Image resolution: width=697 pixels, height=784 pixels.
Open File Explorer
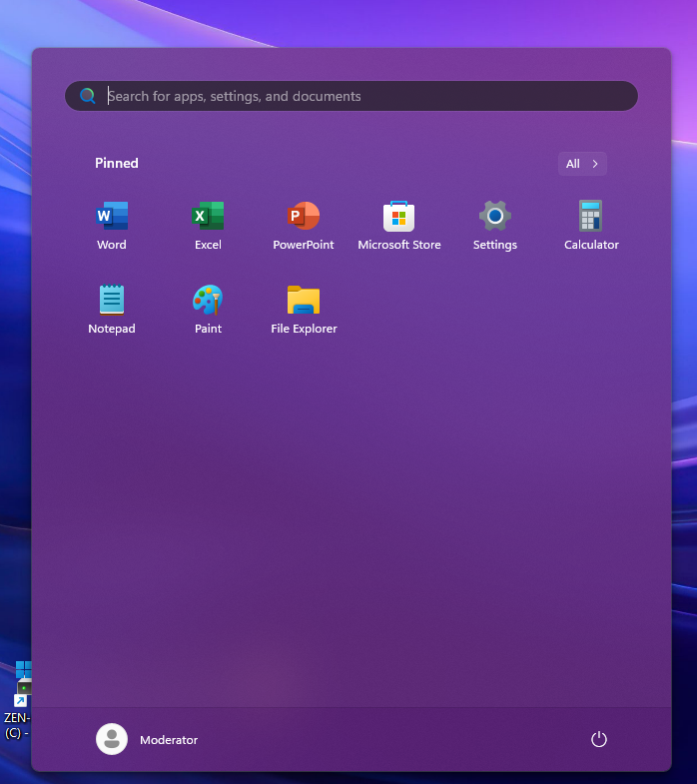pyautogui.click(x=304, y=310)
